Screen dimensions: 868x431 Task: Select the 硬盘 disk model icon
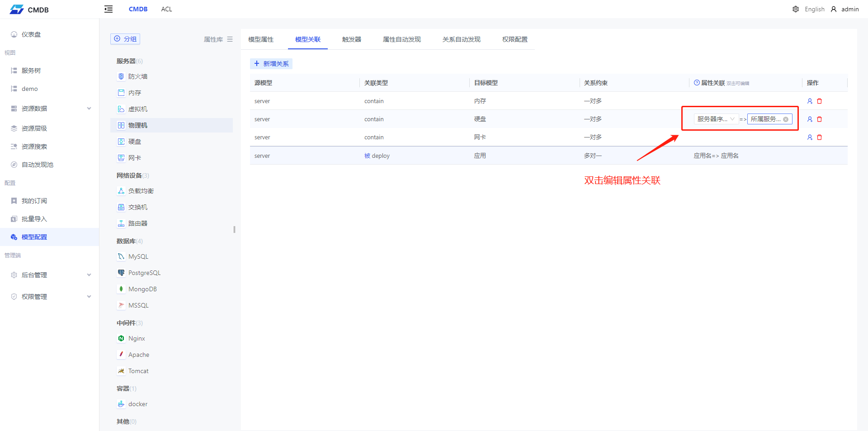121,141
